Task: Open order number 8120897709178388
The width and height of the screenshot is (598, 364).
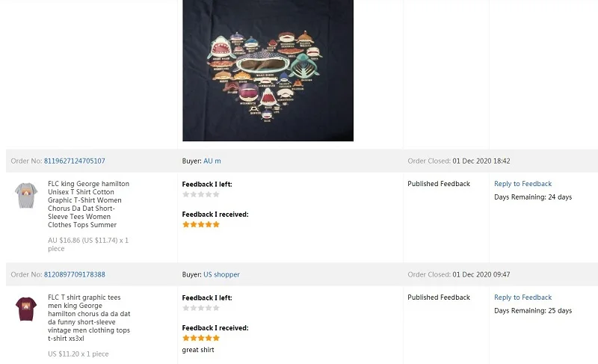Action: [75, 274]
